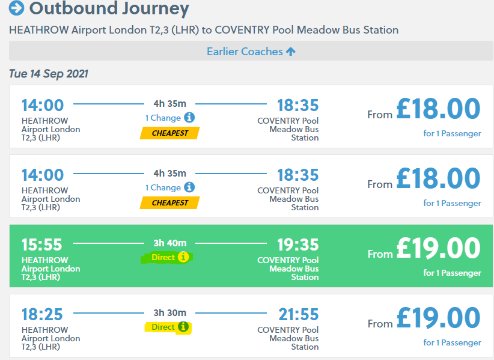This screenshot has height=360, width=494.
Task: Click £19.00 price on the 18:25 coach
Action: coord(438,318)
